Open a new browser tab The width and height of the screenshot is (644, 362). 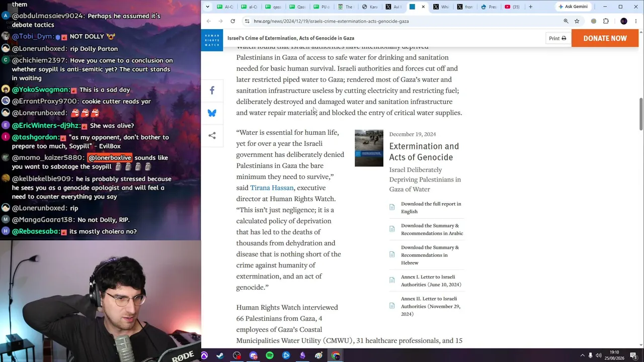pyautogui.click(x=530, y=7)
